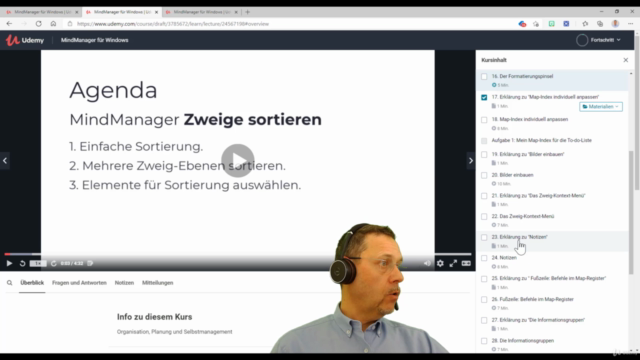
Task: Check lecture 24 Notizen
Action: [484, 258]
